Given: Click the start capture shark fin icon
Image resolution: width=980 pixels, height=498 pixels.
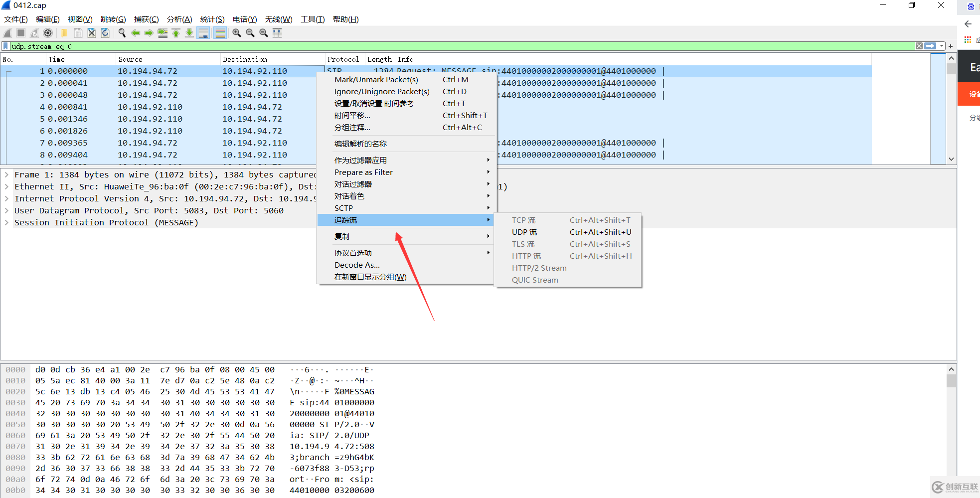Looking at the screenshot, I should point(7,33).
